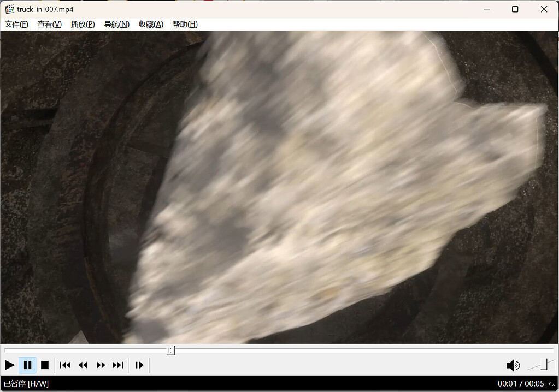
Task: Open the 查看 menu
Action: click(x=49, y=24)
